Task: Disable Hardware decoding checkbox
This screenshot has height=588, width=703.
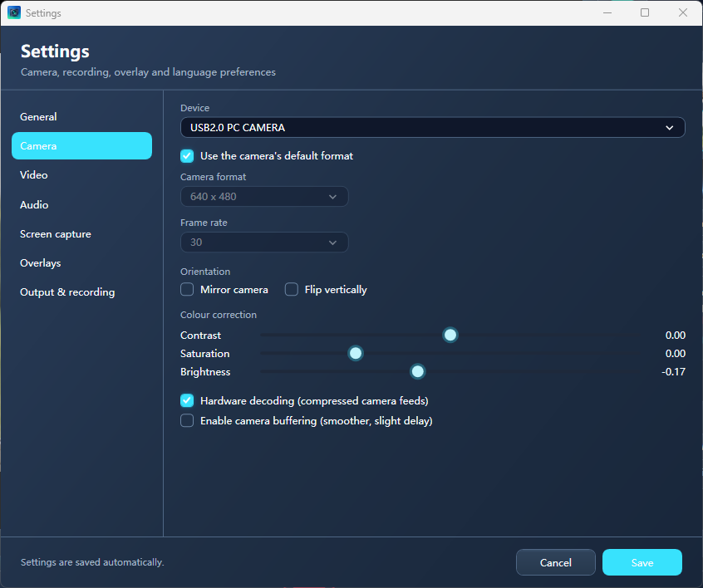Action: coord(187,400)
